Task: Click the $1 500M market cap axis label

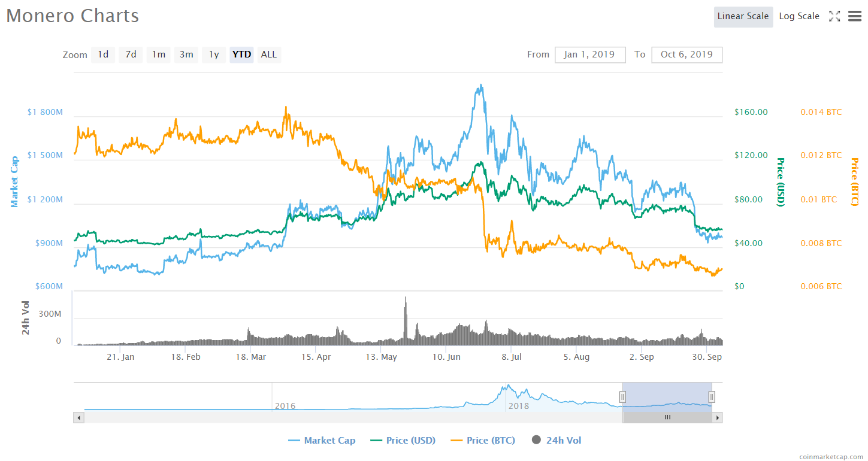Action: click(45, 155)
